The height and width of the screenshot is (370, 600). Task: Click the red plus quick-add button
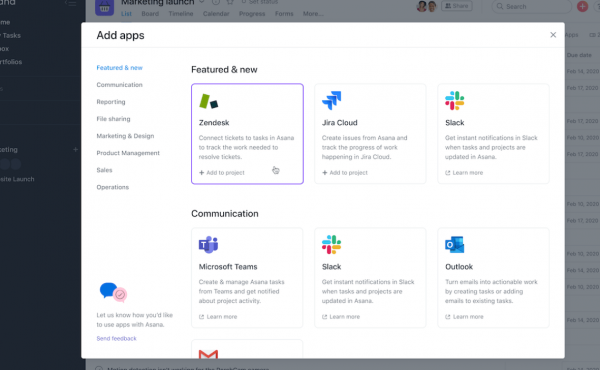pos(582,7)
